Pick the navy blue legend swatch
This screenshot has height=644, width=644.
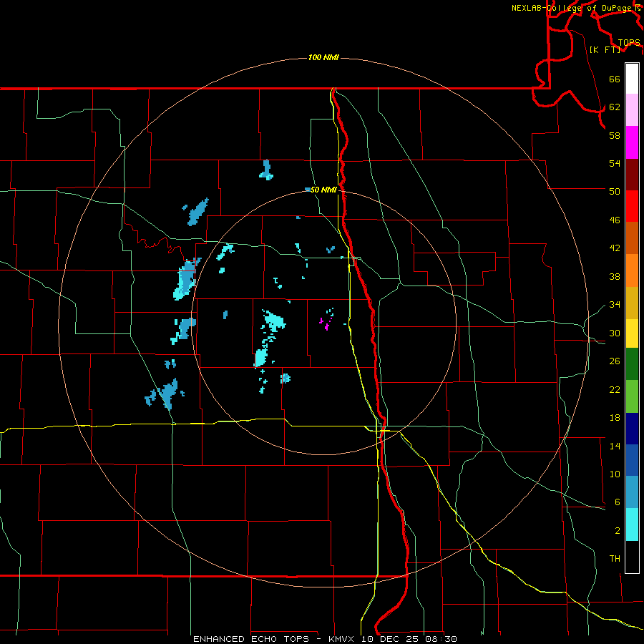pyautogui.click(x=632, y=429)
